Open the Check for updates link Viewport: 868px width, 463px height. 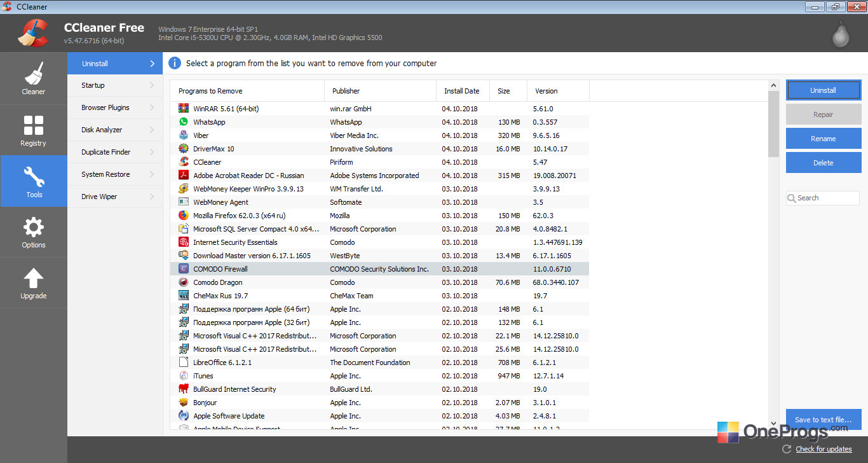point(824,449)
